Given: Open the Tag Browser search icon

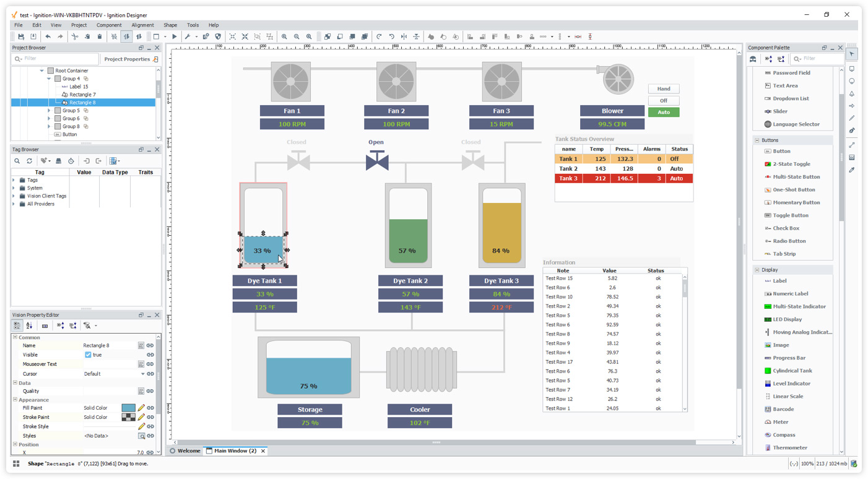Looking at the screenshot, I should (17, 161).
